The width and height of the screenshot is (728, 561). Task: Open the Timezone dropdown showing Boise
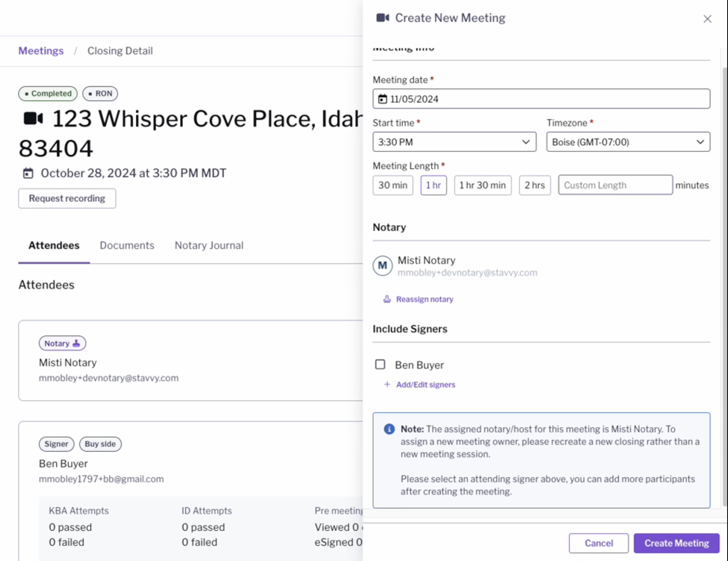pyautogui.click(x=628, y=142)
